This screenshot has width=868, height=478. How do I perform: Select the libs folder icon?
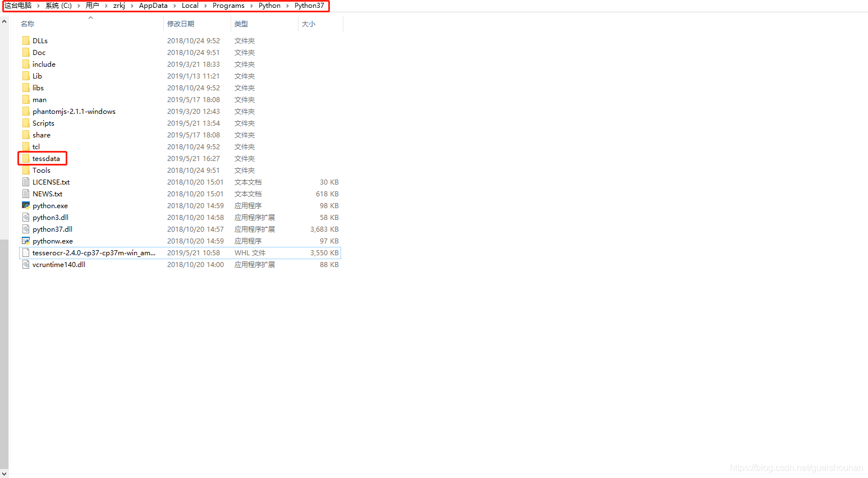[26, 88]
